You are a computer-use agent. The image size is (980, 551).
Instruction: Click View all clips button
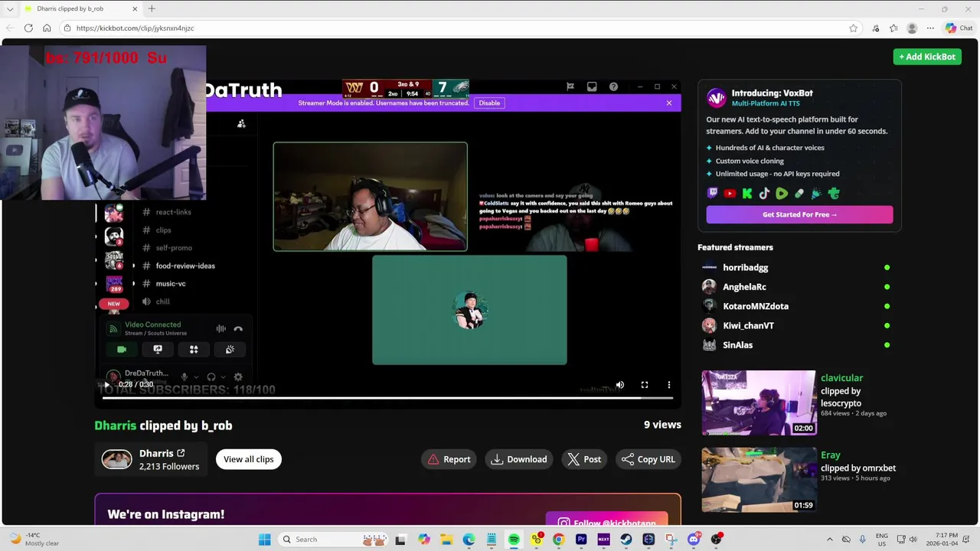coord(248,459)
